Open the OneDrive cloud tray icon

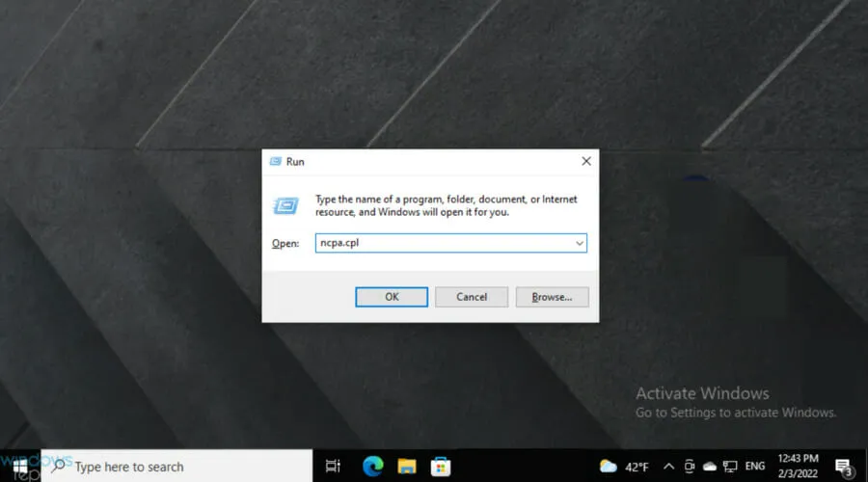(x=710, y=467)
